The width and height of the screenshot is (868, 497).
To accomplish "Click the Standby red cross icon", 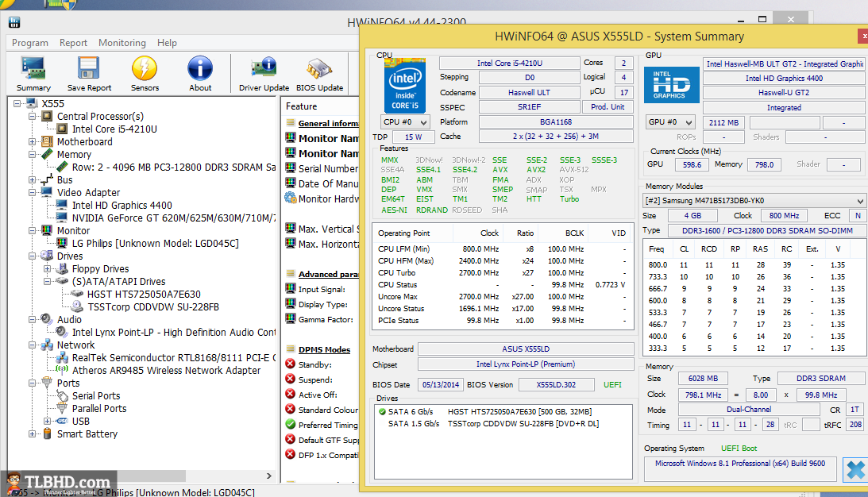I will click(290, 364).
